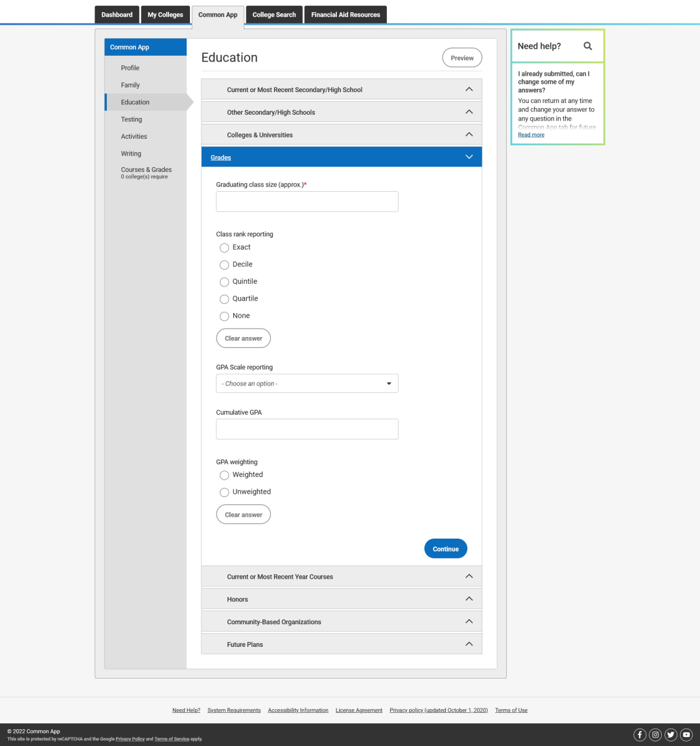Click the search magnifier icon in Need help

[x=588, y=46]
